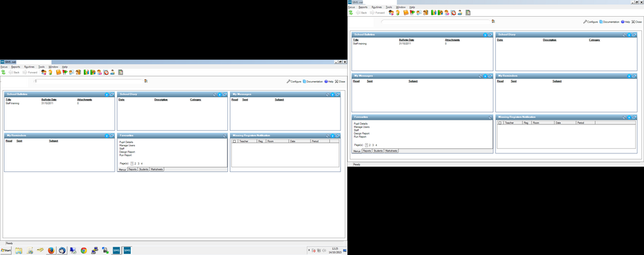Screen dimensions: 644x255
Task: Click the alarm clock icon in left window toolbar
Action: point(106,72)
